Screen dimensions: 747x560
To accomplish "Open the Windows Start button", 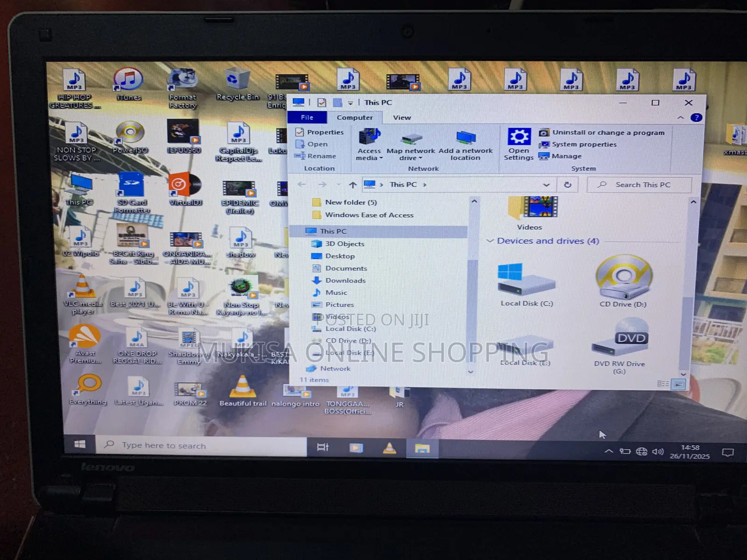I will (80, 444).
